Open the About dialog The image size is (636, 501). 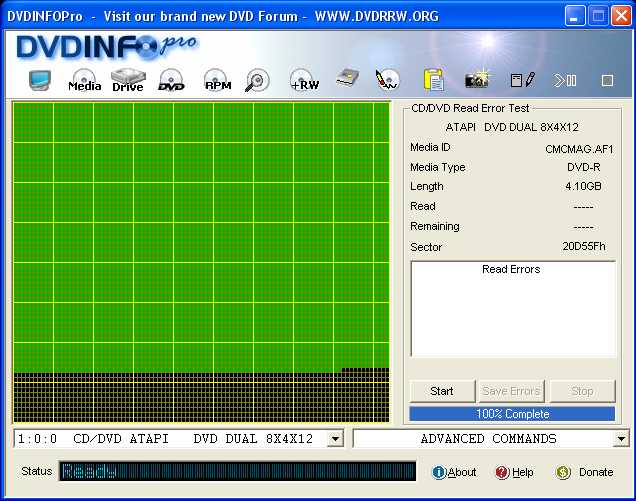coord(454,472)
